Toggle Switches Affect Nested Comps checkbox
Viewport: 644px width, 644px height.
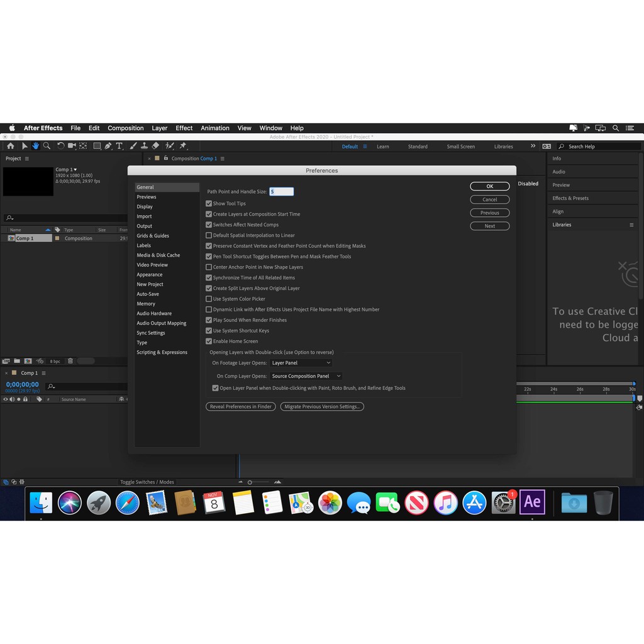pyautogui.click(x=209, y=225)
